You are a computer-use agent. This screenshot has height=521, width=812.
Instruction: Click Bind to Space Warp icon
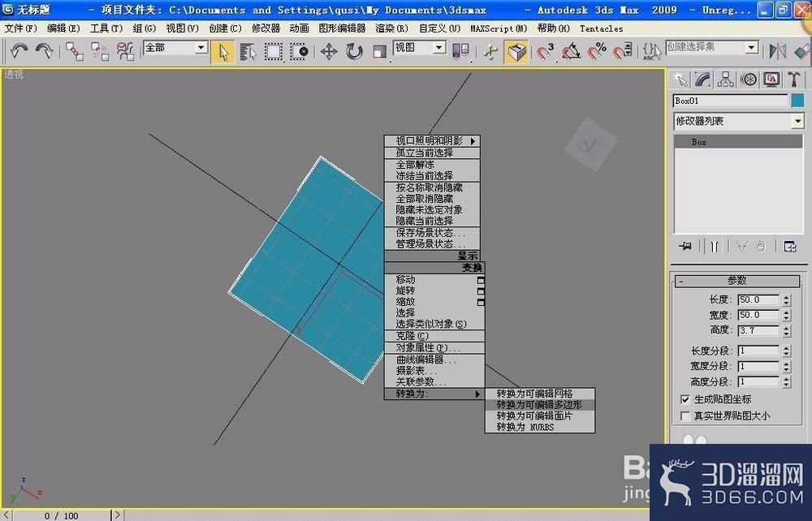coord(125,51)
